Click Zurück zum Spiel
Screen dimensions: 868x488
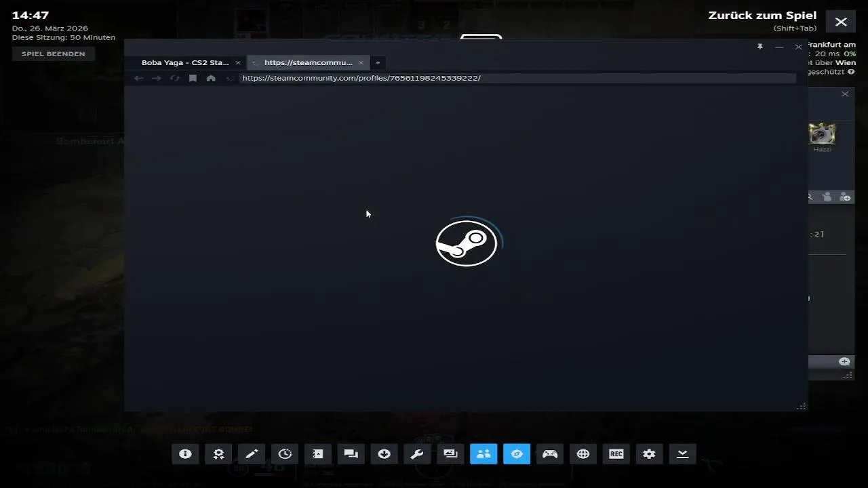pyautogui.click(x=762, y=16)
